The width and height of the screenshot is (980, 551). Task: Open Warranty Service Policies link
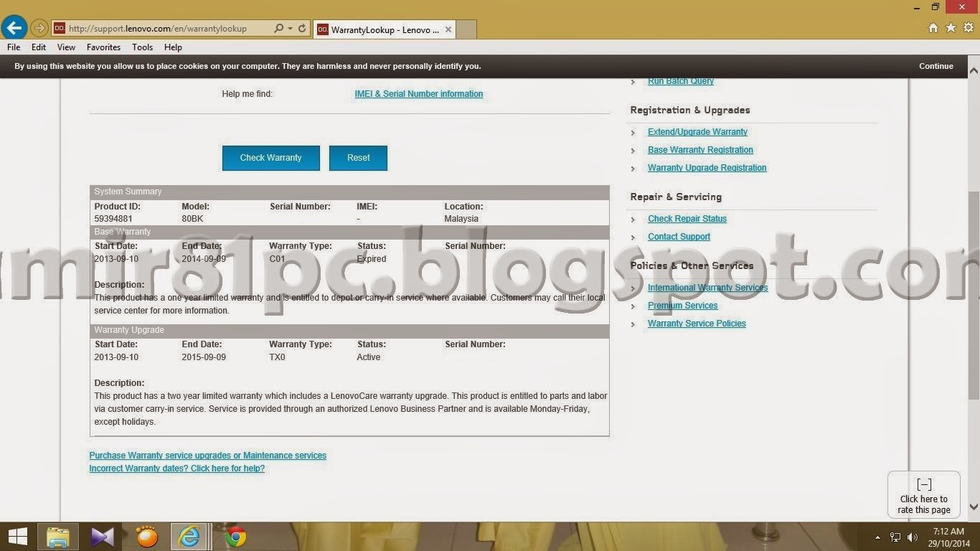[697, 324]
